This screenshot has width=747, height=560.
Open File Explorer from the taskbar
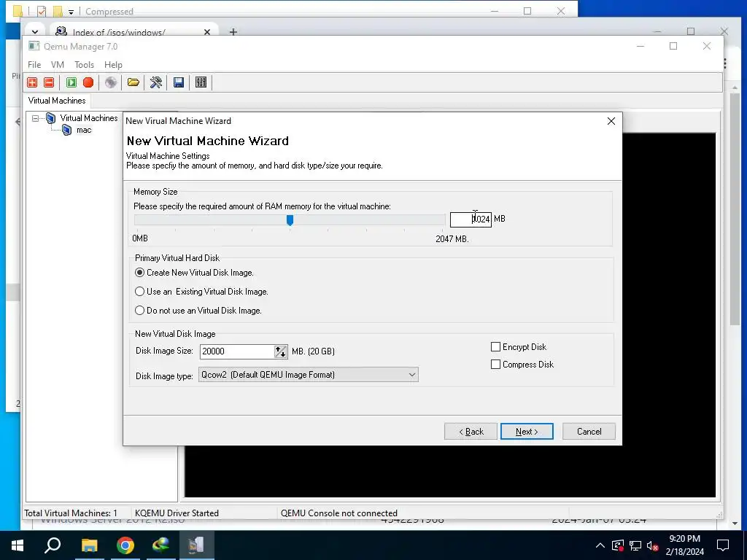point(89,545)
